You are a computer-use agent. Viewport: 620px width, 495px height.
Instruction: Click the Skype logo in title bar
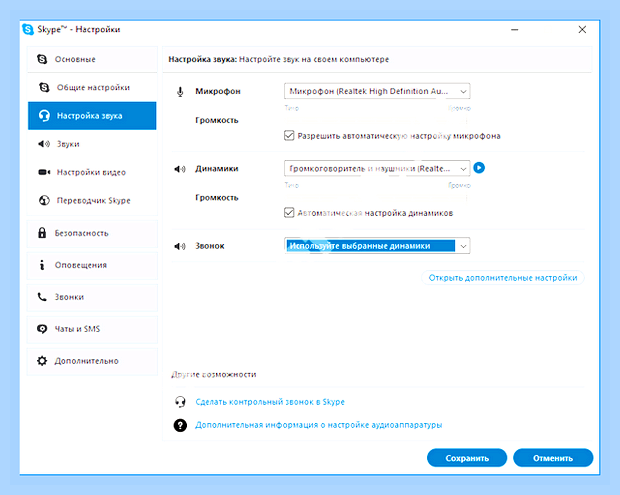pos(28,29)
